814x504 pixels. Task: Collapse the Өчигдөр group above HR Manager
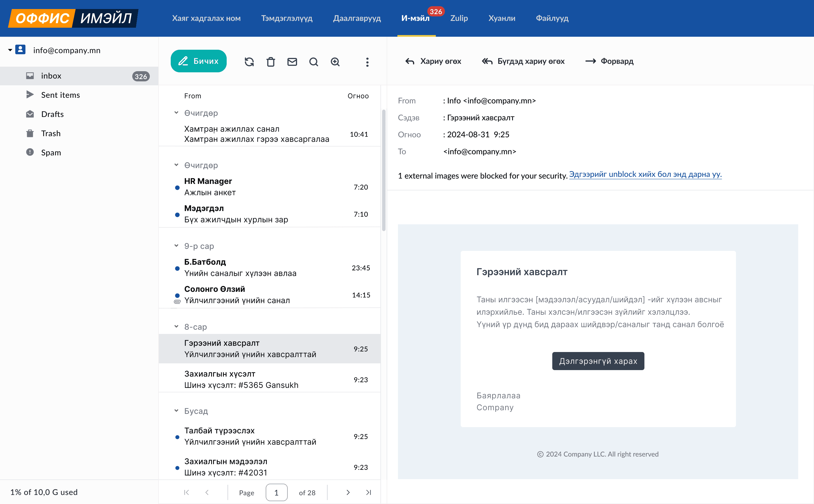pos(176,165)
